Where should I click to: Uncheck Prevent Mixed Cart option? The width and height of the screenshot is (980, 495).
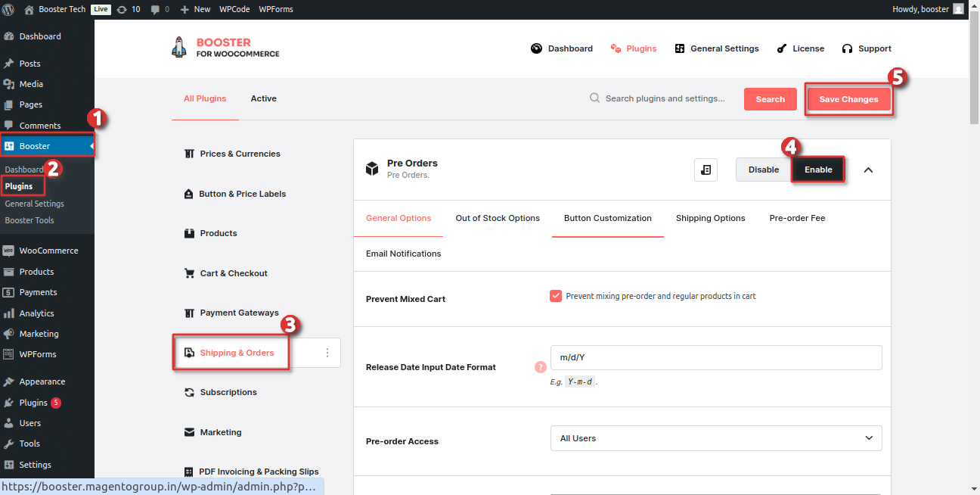pos(557,296)
